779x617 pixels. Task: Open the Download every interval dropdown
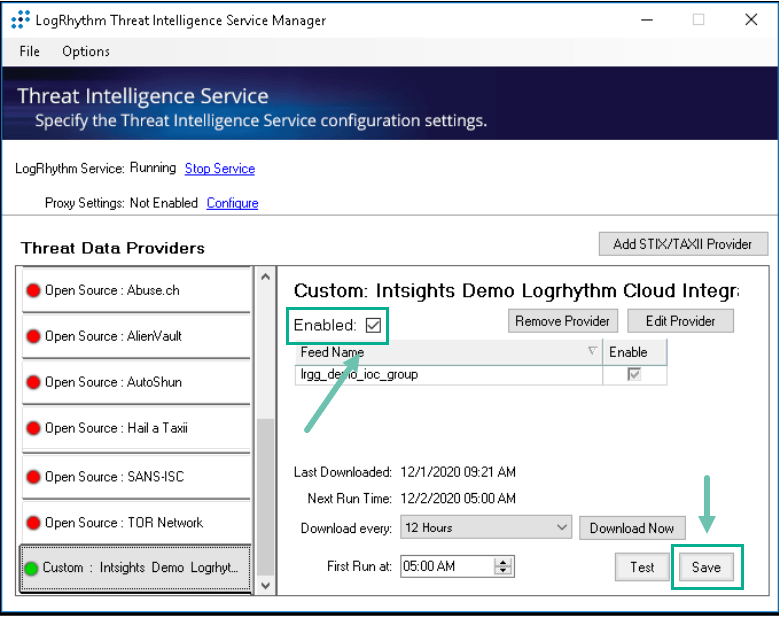pos(561,527)
